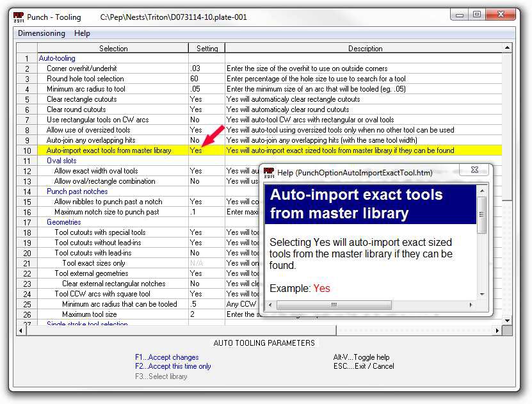Close the Help popup window
The height and width of the screenshot is (404, 532).
(x=474, y=172)
